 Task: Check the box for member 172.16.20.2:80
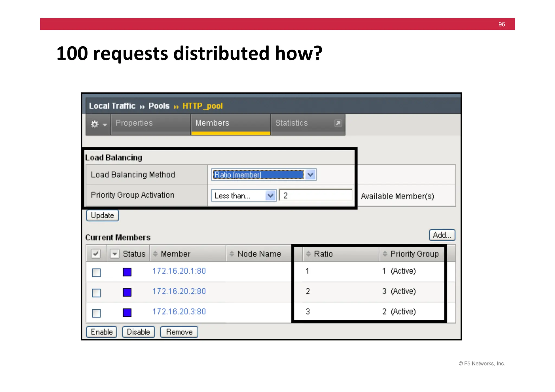[x=96, y=293]
